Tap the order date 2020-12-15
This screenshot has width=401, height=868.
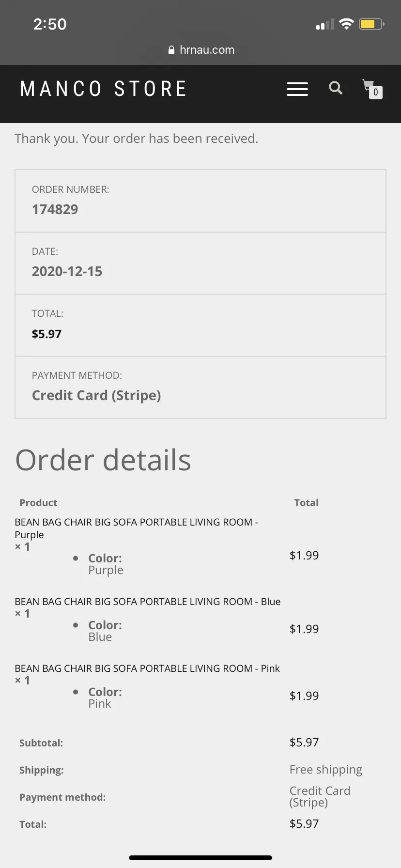pyautogui.click(x=67, y=271)
